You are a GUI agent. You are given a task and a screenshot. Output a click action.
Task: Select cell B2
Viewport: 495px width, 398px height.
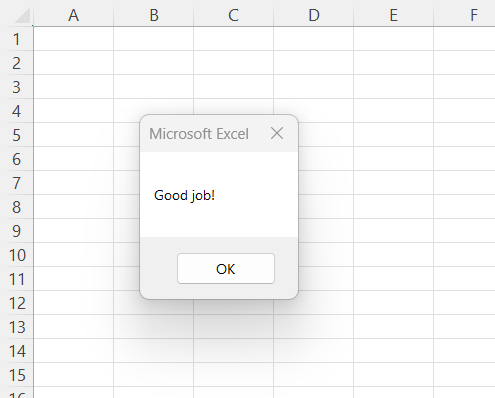(153, 63)
